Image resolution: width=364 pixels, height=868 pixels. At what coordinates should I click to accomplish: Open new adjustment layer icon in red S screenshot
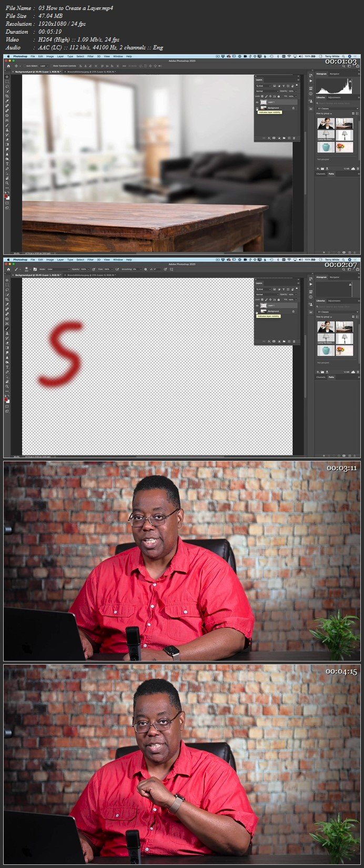click(279, 342)
